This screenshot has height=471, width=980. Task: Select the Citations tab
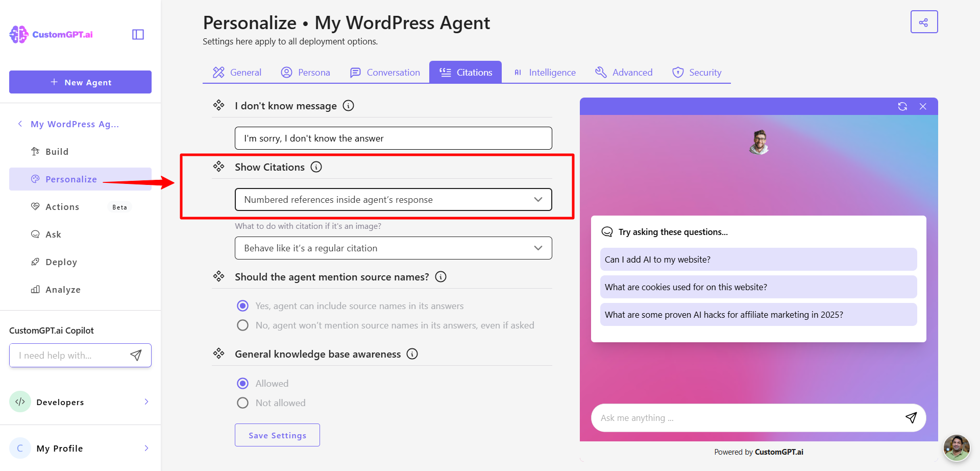(x=465, y=72)
